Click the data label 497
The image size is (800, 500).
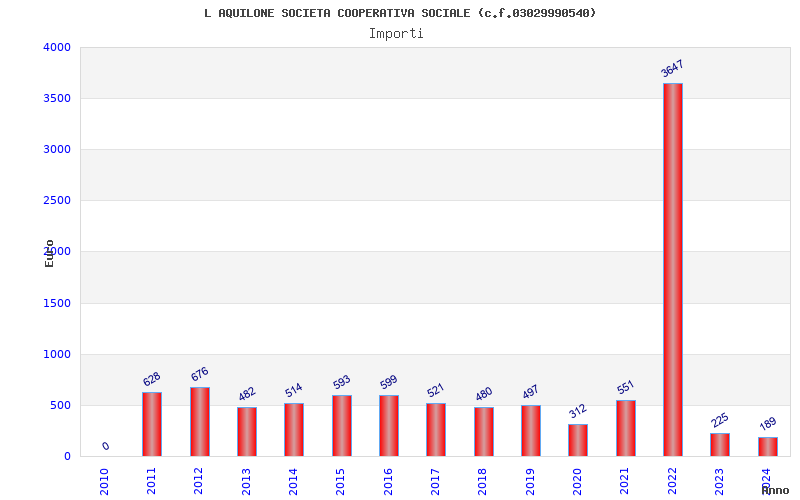pos(531,392)
